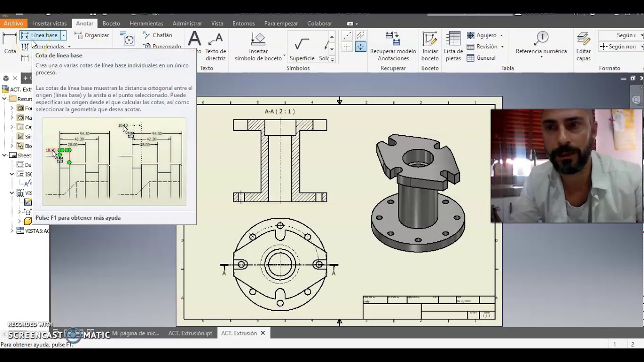
Task: Select the Cota dimension tool
Action: 10,43
